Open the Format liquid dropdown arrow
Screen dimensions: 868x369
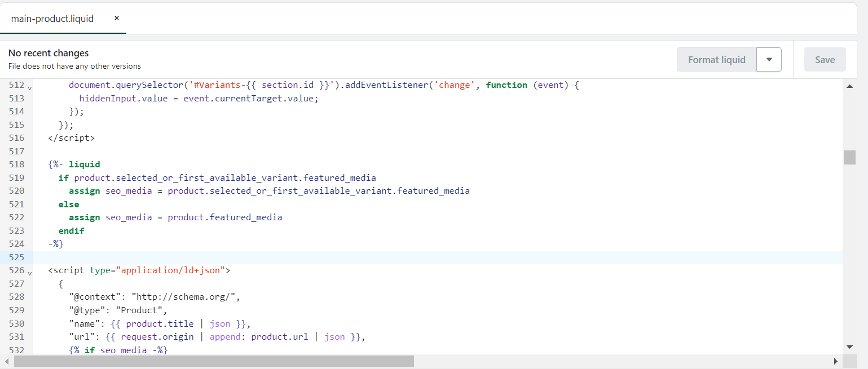769,60
